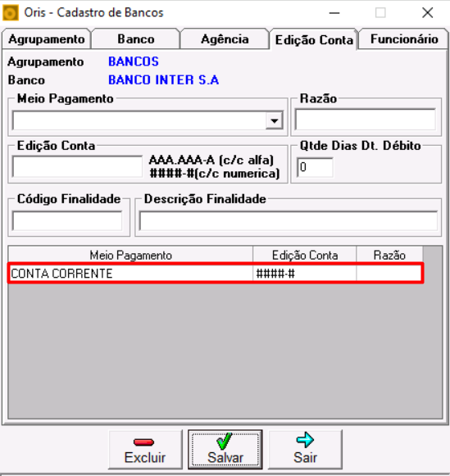Focus the Razão input field
The image size is (450, 476).
[x=366, y=120]
